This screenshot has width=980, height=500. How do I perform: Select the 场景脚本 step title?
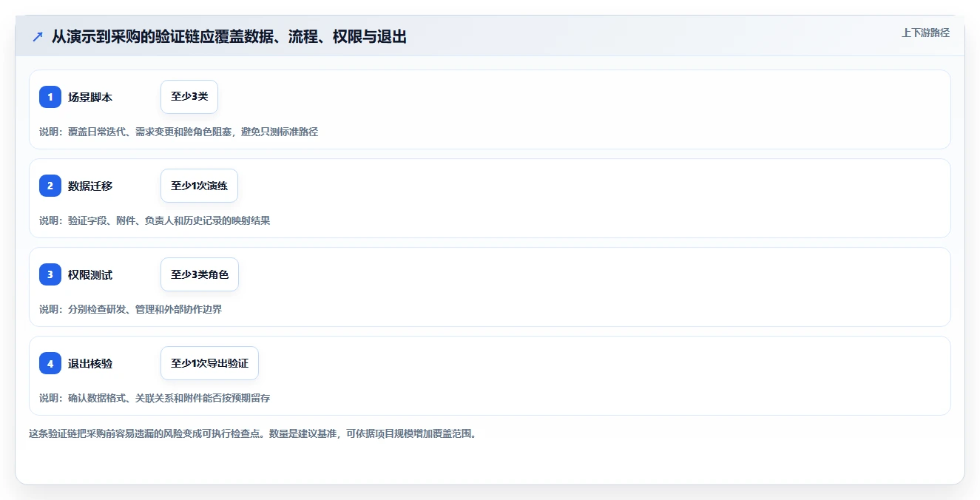point(90,97)
